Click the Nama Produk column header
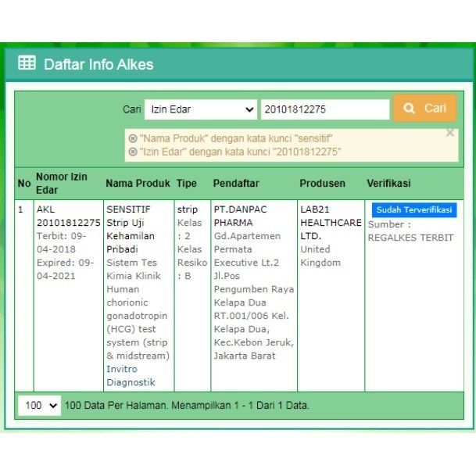The height and width of the screenshot is (476, 476). pyautogui.click(x=138, y=184)
